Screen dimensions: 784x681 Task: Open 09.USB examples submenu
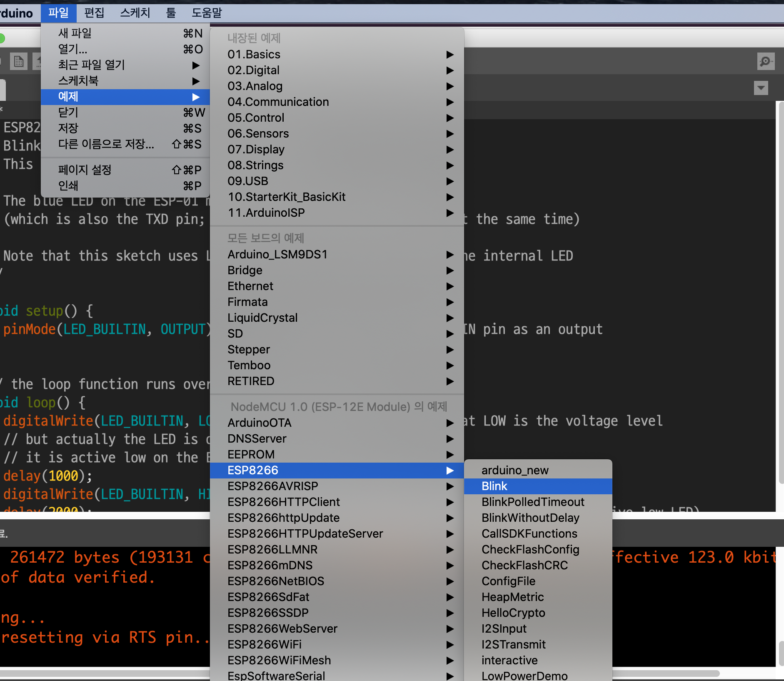[337, 181]
